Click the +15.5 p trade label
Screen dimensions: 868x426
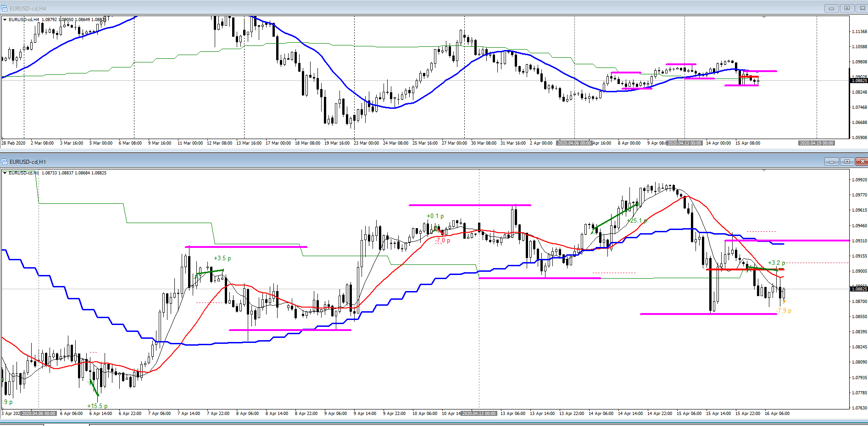(97, 406)
